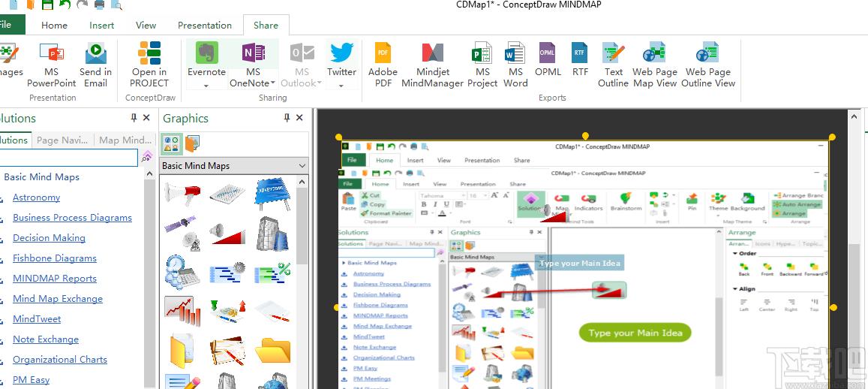Open the Basic Mind Maps library combo box

pos(233,166)
